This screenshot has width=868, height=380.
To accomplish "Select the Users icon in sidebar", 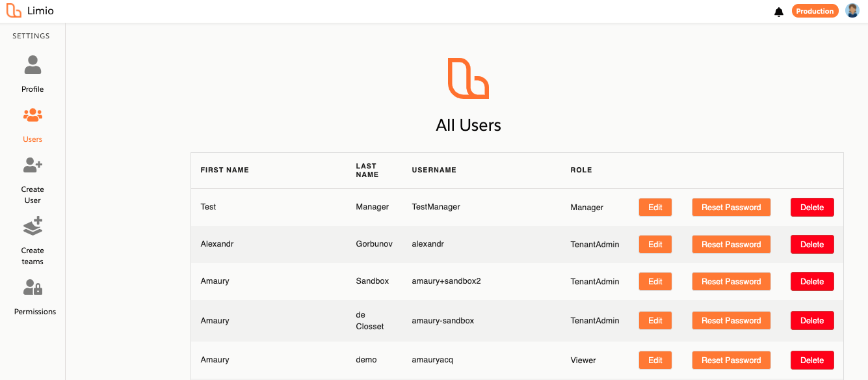I will [x=33, y=116].
